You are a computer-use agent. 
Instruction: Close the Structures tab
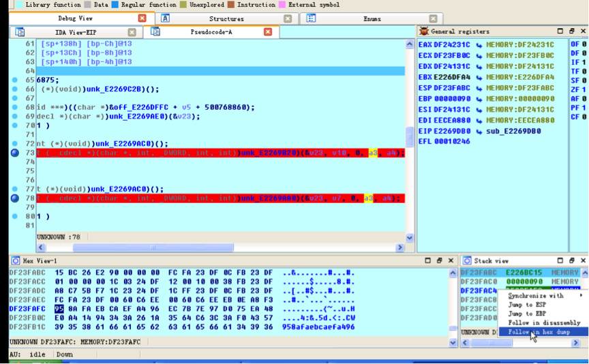tap(288, 18)
